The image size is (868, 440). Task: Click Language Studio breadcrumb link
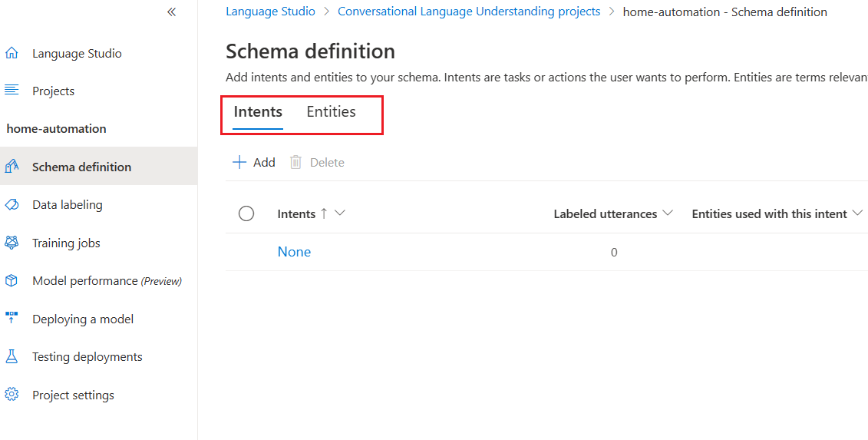(x=271, y=12)
